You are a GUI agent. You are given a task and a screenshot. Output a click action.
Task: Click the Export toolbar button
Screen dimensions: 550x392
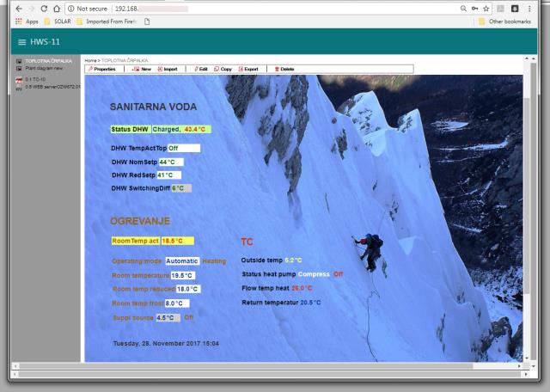click(247, 69)
